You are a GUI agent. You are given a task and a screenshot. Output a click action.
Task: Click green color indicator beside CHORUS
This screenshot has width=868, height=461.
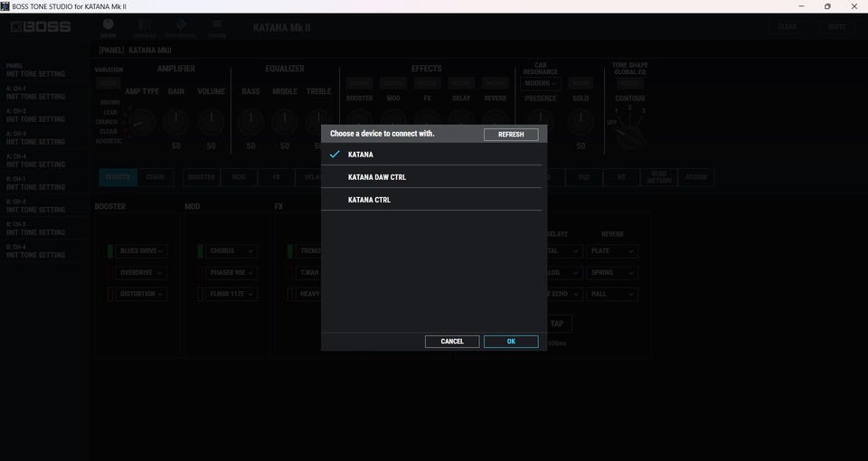[x=200, y=251]
